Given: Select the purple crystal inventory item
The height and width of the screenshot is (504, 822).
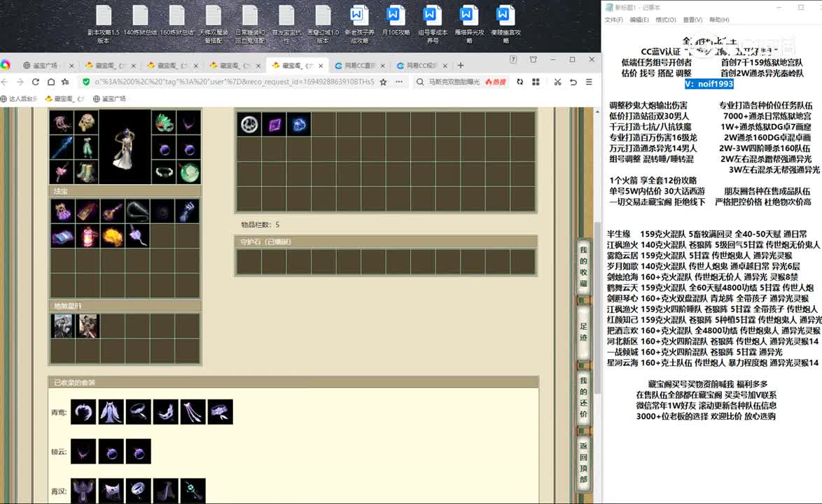Looking at the screenshot, I should (x=274, y=125).
